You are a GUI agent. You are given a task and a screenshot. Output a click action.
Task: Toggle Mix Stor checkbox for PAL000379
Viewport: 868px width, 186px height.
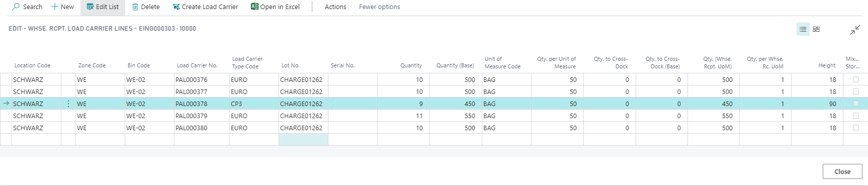(x=855, y=116)
